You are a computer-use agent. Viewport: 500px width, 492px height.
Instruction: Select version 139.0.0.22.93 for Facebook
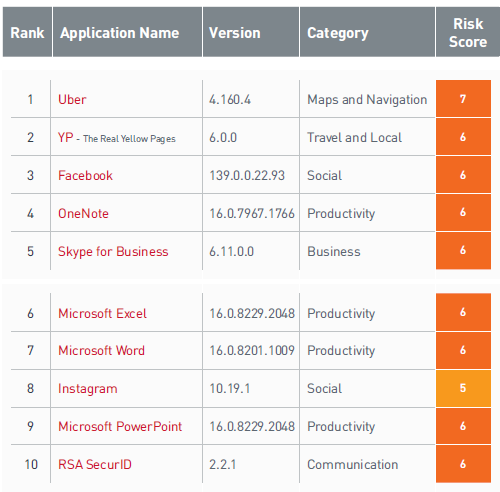click(247, 175)
